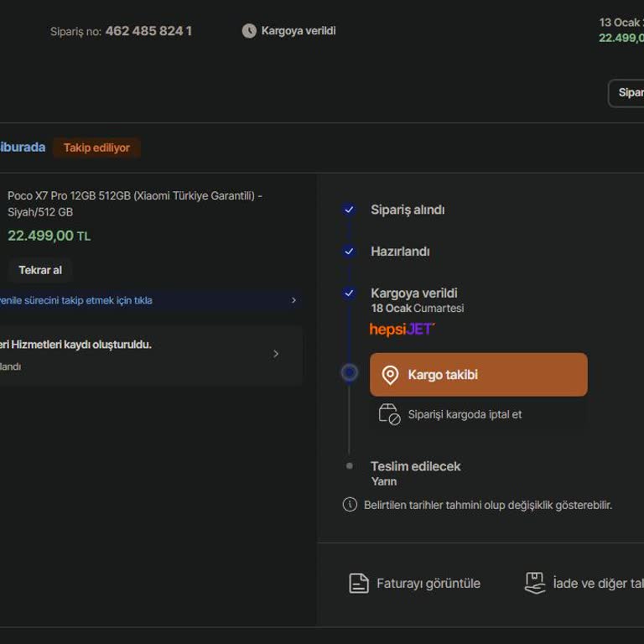This screenshot has height=644, width=644.
Task: Click the invoice document icon
Action: point(359,584)
